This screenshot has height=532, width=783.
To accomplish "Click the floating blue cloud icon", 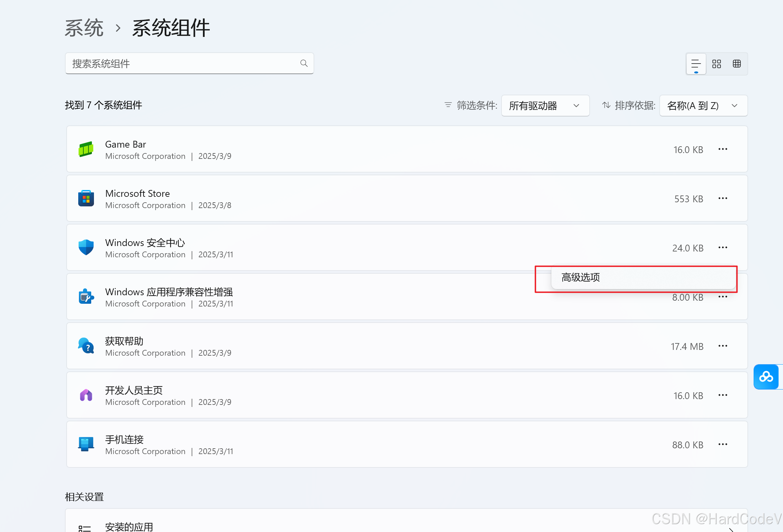I will click(x=766, y=377).
